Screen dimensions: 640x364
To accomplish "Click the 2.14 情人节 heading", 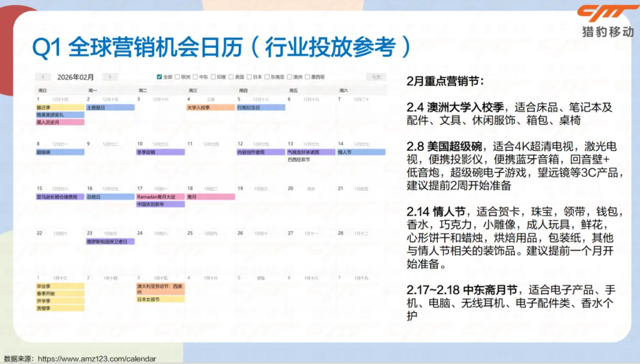I will coord(436,211).
